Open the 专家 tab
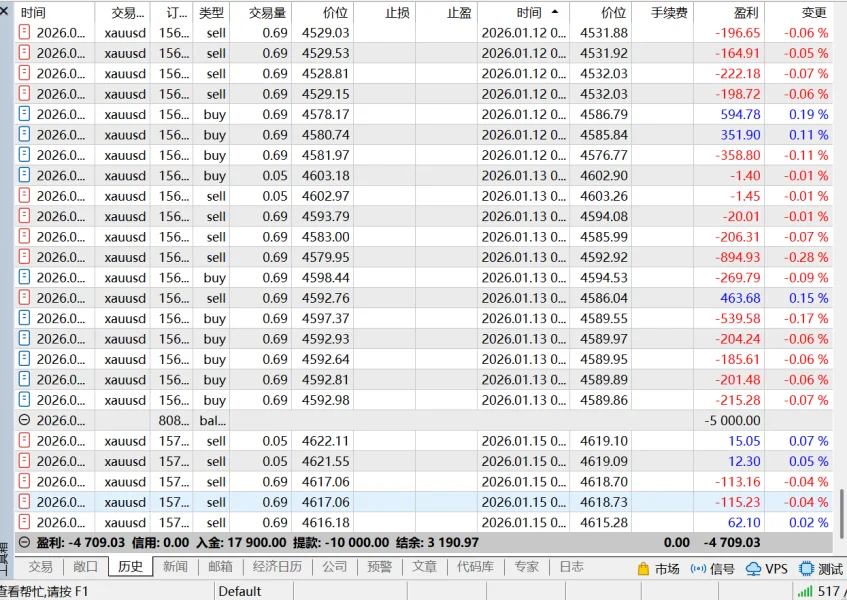847x600 pixels. click(x=526, y=567)
